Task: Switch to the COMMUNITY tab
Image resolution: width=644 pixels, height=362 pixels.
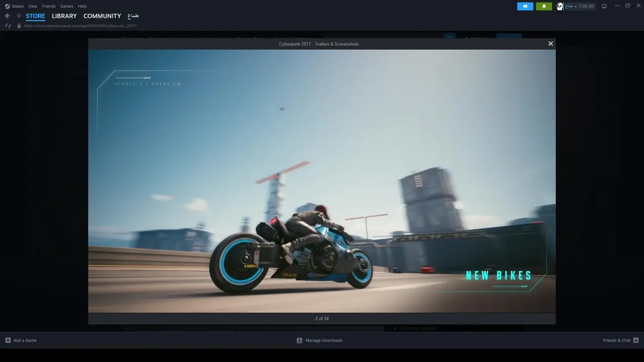Action: (x=102, y=16)
